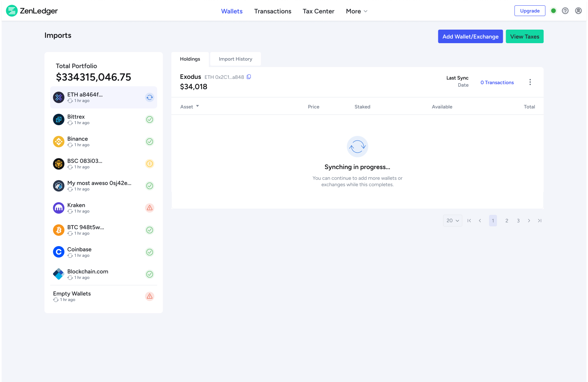
Task: Click the BSC 083i03 yellow alert icon
Action: tap(150, 164)
